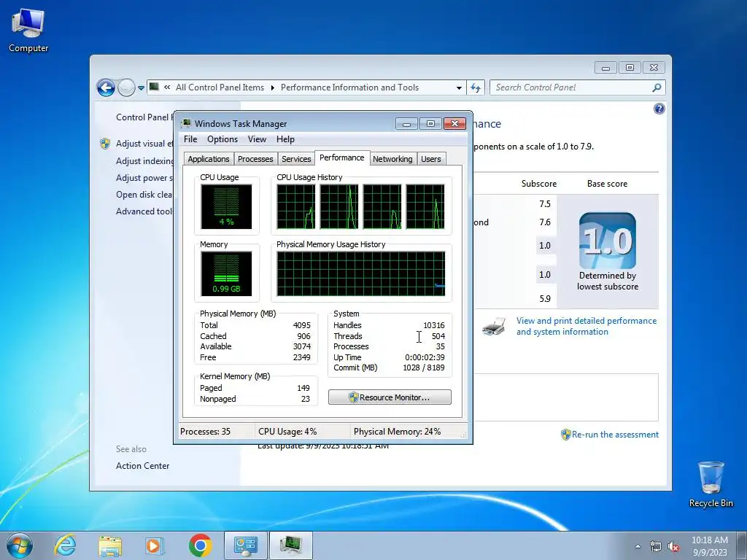
Task: Click Commit value 1028 / 8189
Action: (x=424, y=367)
